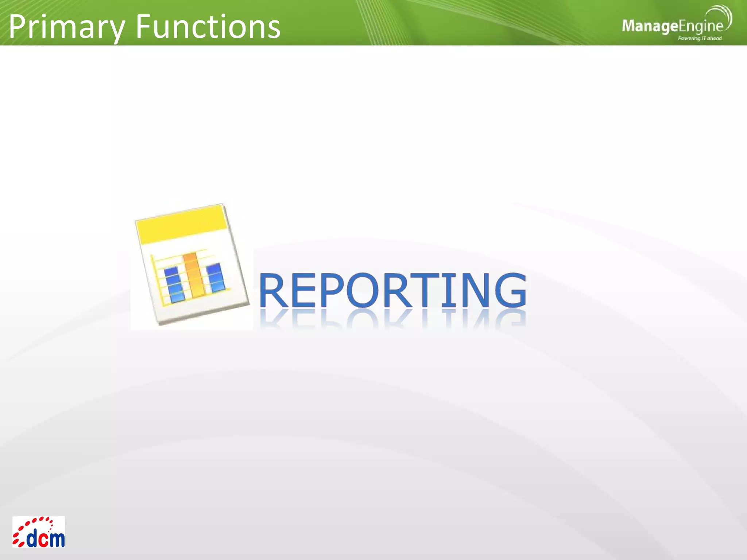Click the ManageEngine logo

(x=677, y=23)
